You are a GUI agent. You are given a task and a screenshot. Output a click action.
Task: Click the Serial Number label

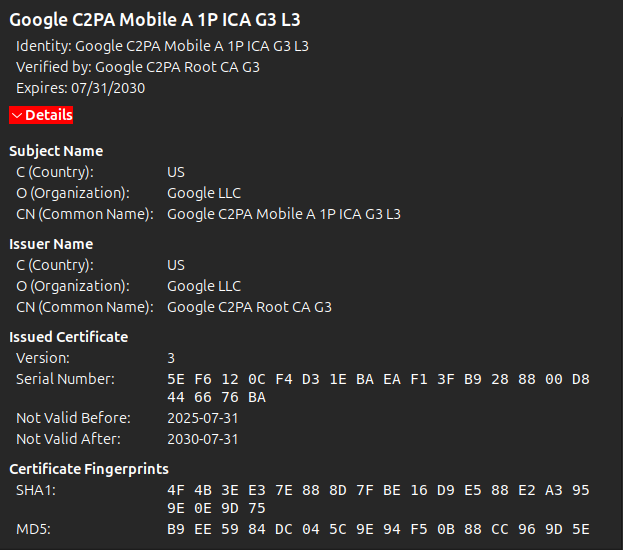coord(66,379)
